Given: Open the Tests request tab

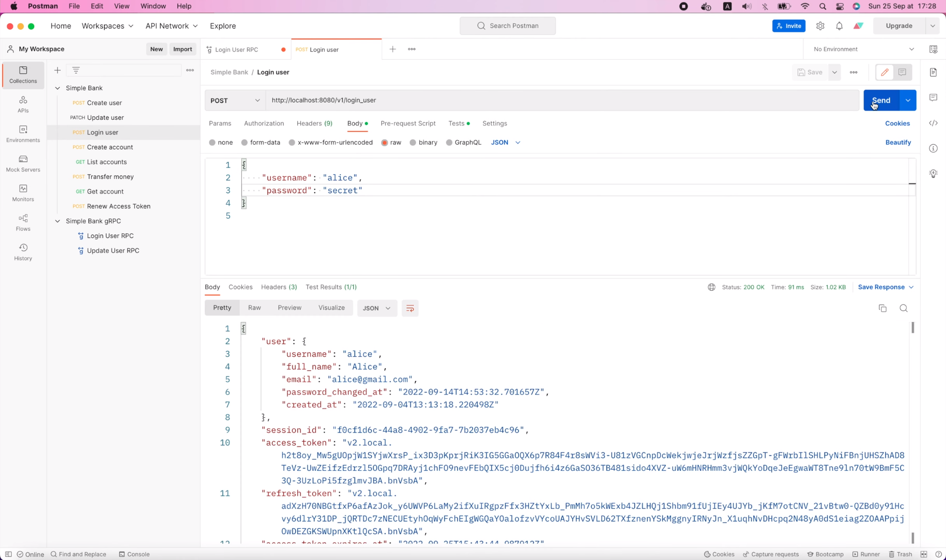Looking at the screenshot, I should click(459, 123).
